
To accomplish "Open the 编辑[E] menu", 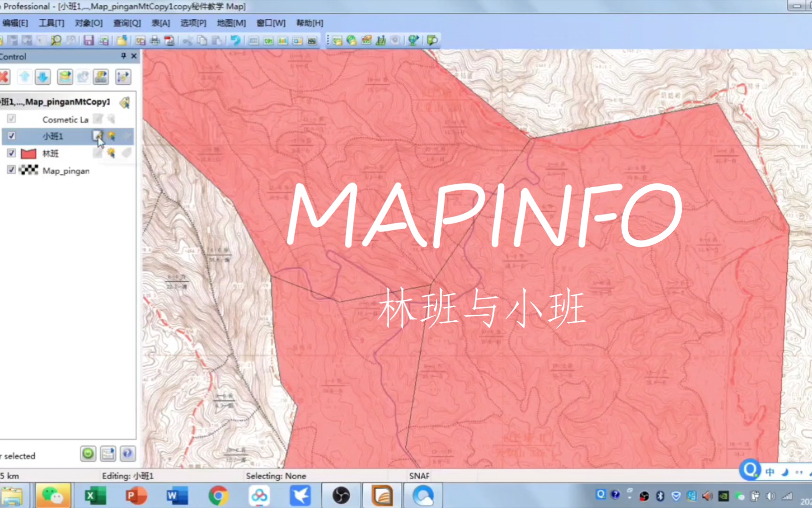I will click(15, 23).
